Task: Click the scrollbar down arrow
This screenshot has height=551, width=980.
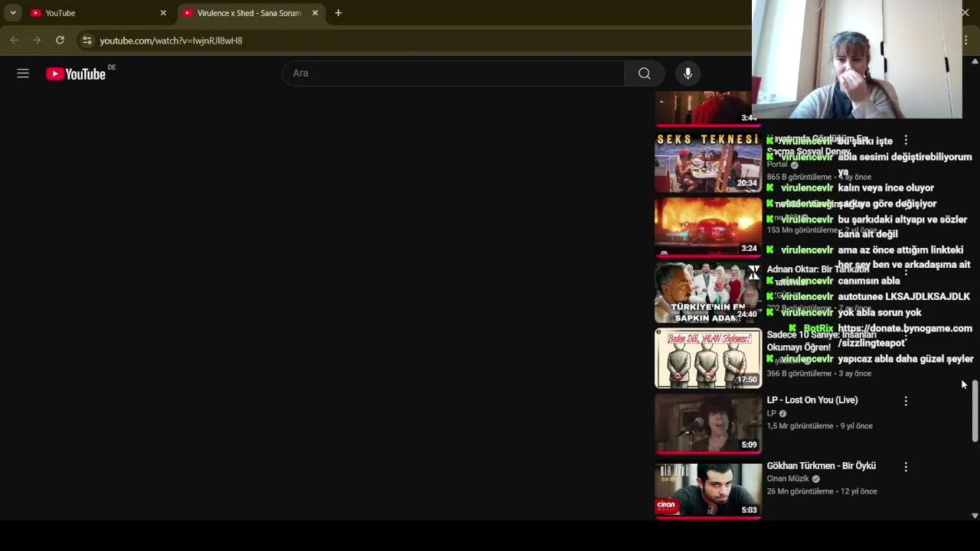Action: point(975,516)
